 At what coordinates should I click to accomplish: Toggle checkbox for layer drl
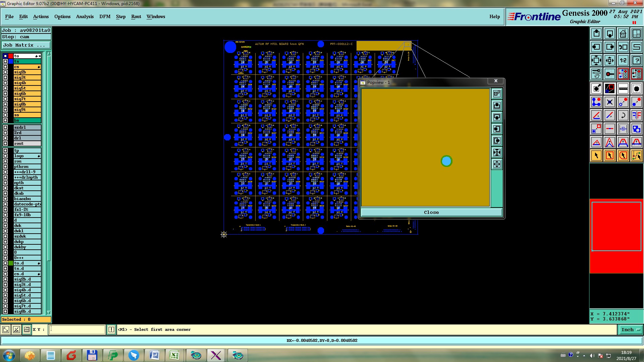5,138
